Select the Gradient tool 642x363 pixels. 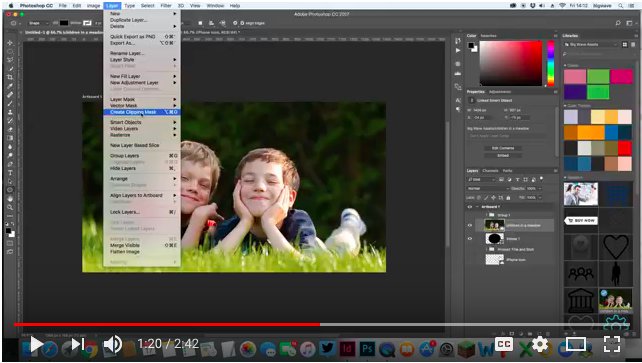[10, 138]
